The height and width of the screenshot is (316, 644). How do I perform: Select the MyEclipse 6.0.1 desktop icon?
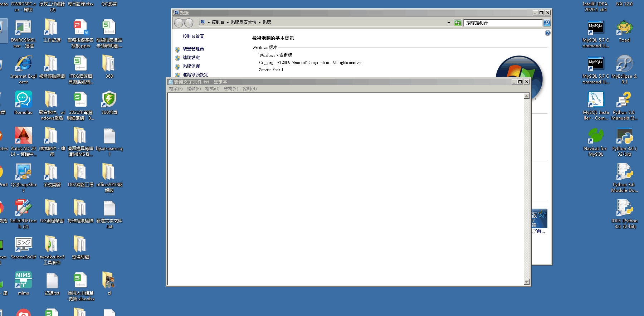624,70
